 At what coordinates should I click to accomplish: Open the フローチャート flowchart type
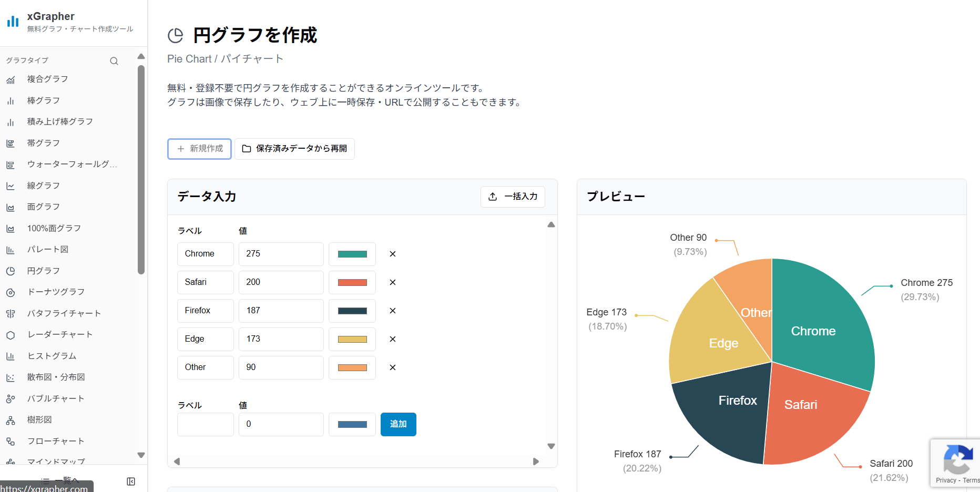pos(55,440)
